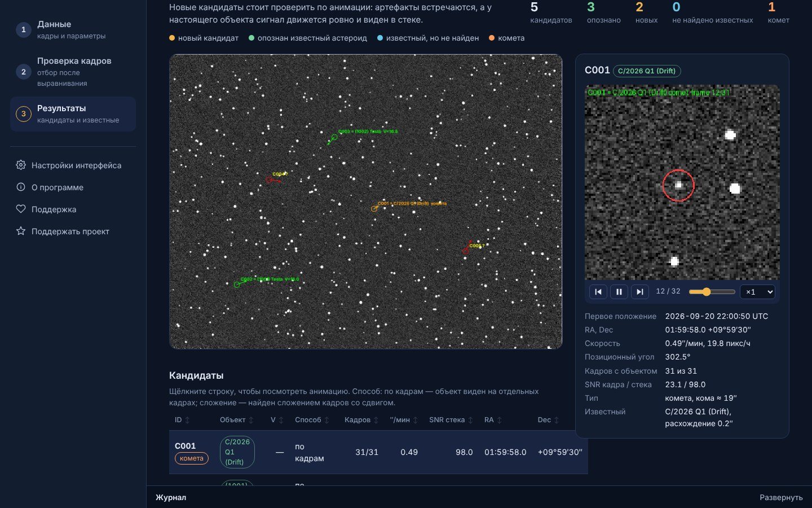Open the Настройки интерфейса gear icon
Viewport: 812px width, 508px height.
coord(21,165)
